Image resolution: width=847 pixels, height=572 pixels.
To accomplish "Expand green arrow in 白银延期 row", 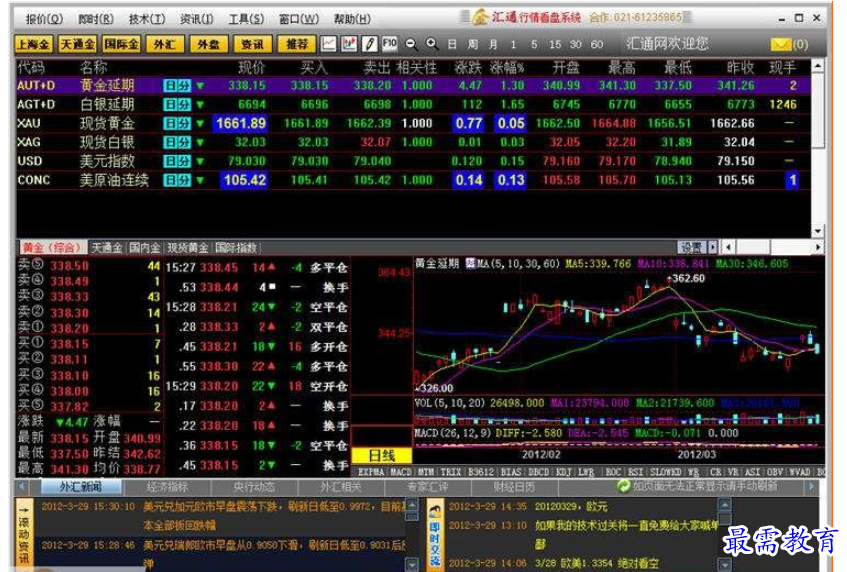I will (200, 105).
